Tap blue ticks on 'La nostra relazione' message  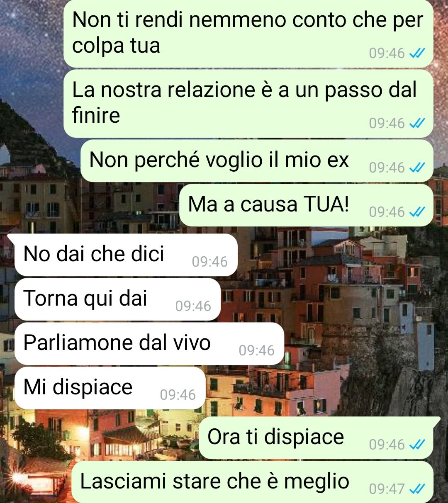tap(417, 123)
